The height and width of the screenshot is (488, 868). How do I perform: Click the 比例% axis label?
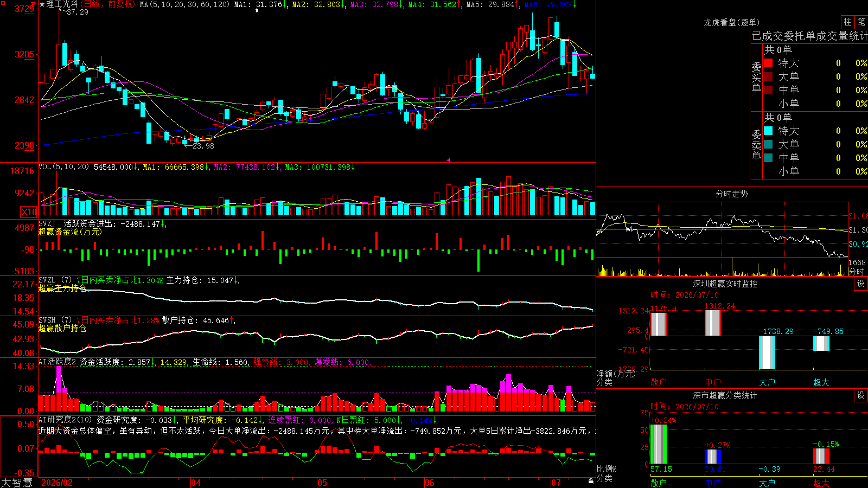(607, 468)
